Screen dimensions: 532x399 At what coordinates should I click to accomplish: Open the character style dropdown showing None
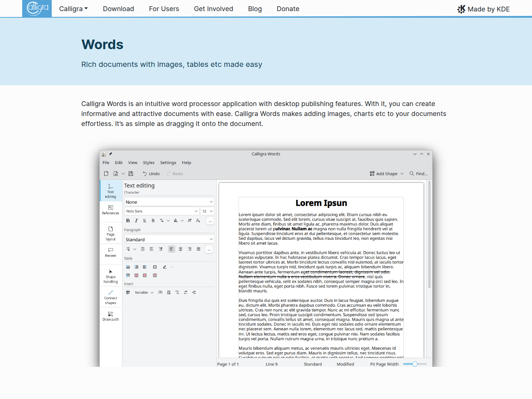(x=169, y=202)
